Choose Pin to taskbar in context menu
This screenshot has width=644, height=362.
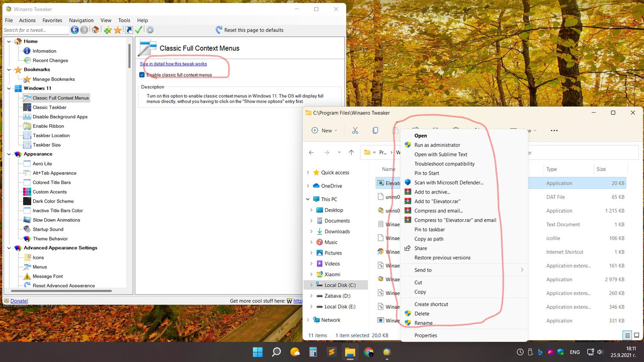[x=429, y=229]
